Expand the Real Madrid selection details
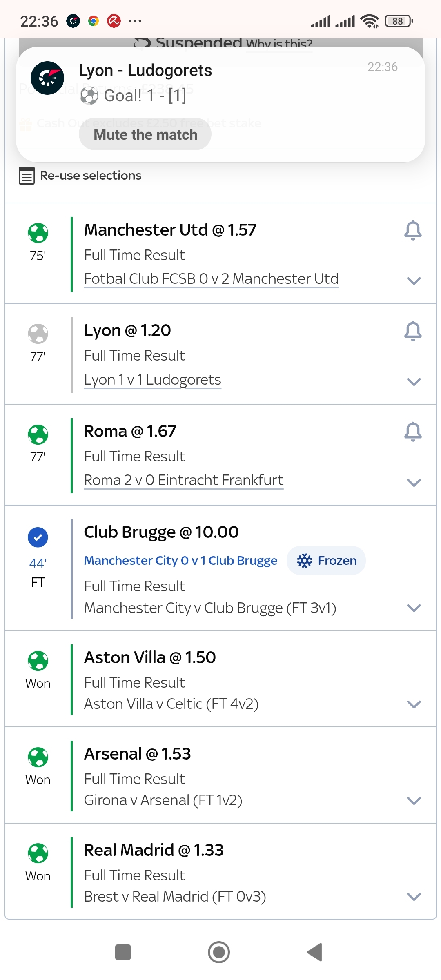This screenshot has width=441, height=980. coord(414,897)
